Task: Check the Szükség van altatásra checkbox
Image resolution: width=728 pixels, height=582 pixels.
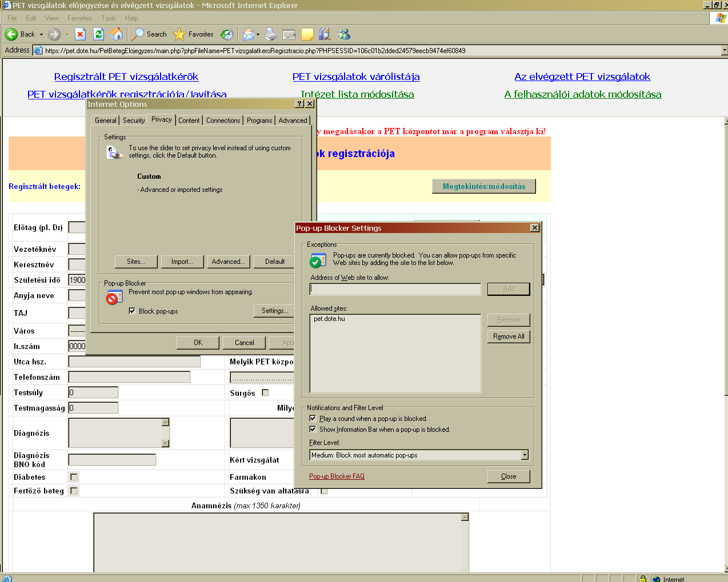Action: click(324, 491)
